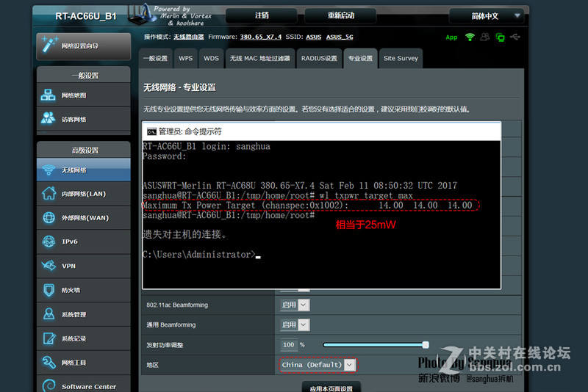Click the 应用本页面设置 apply button

(x=331, y=388)
